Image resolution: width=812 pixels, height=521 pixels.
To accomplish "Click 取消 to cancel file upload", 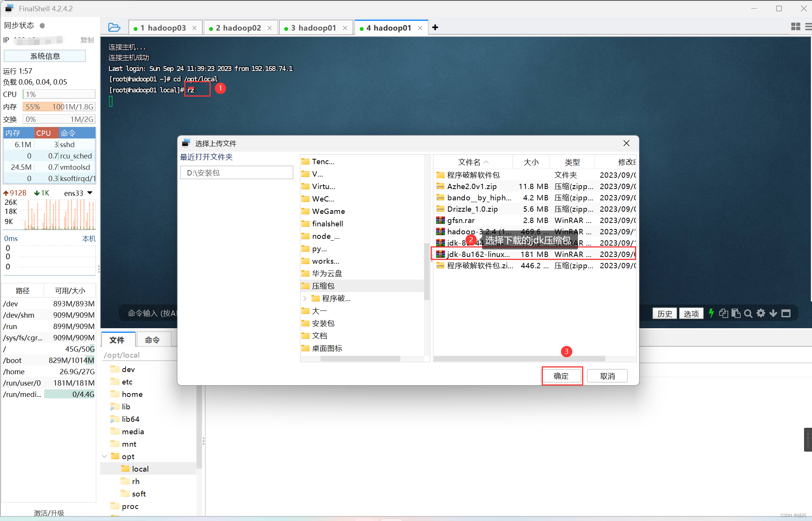I will 609,375.
